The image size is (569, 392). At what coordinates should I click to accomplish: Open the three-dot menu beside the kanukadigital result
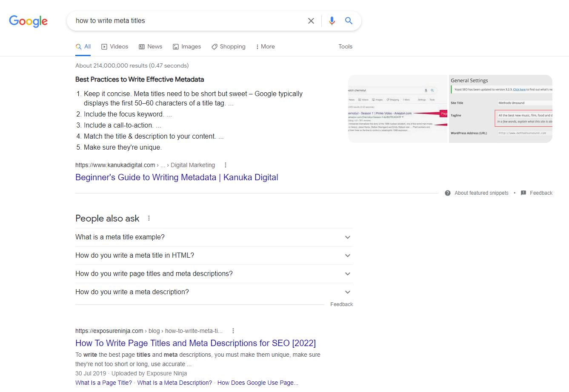point(225,165)
